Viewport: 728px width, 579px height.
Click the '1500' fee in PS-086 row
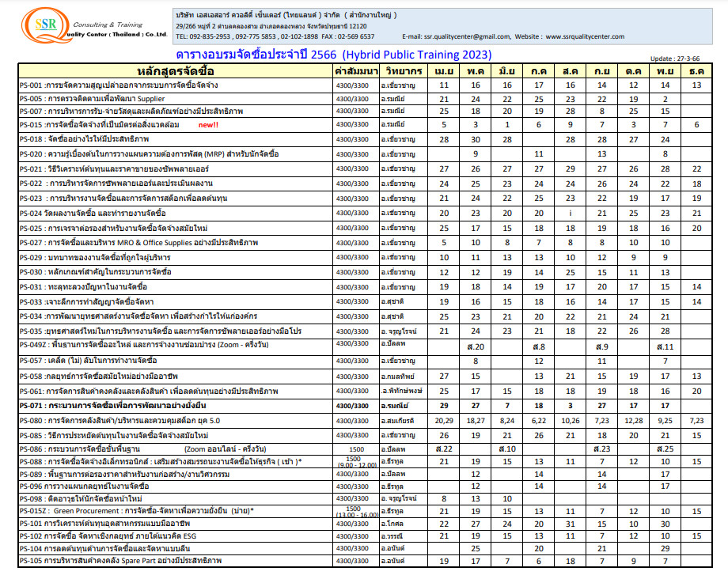tap(357, 449)
